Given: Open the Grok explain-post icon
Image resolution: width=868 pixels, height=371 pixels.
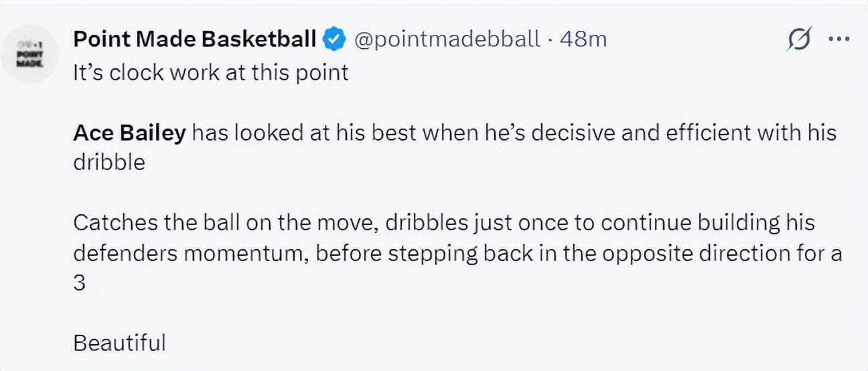Looking at the screenshot, I should tap(800, 39).
